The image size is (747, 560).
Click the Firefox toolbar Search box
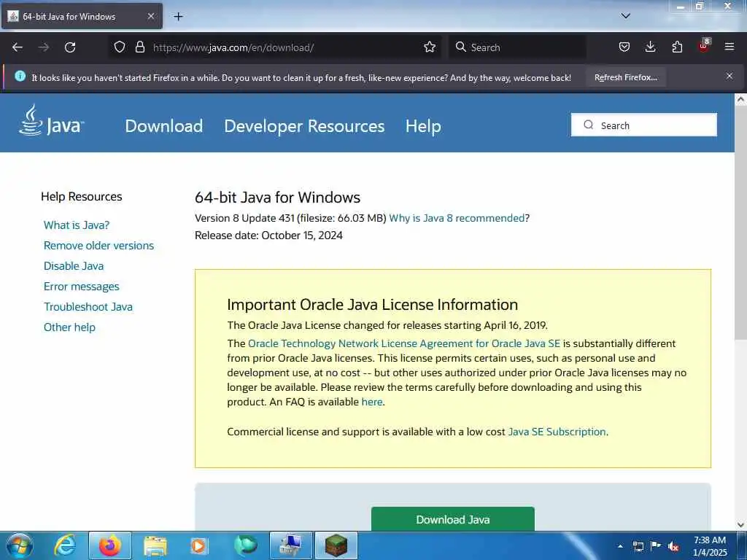[517, 47]
